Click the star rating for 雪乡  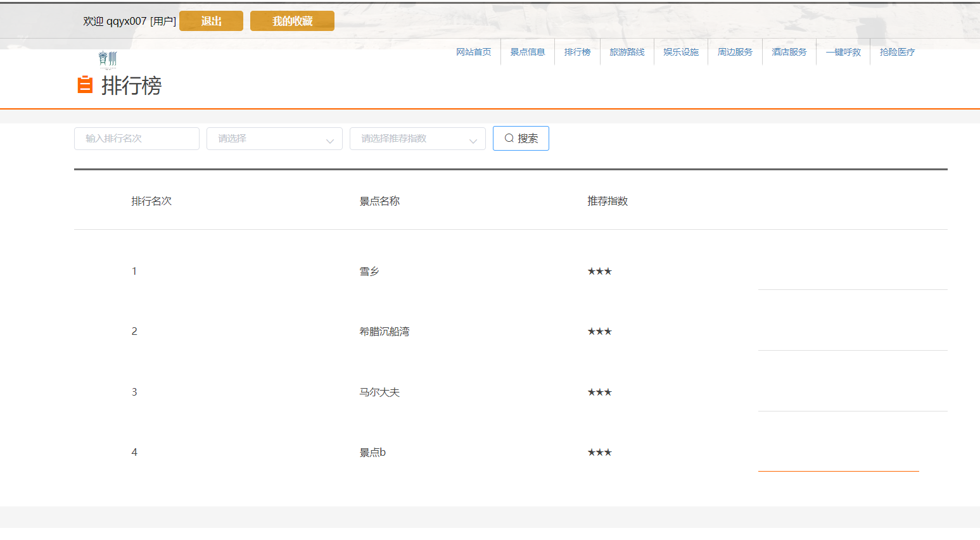(599, 271)
